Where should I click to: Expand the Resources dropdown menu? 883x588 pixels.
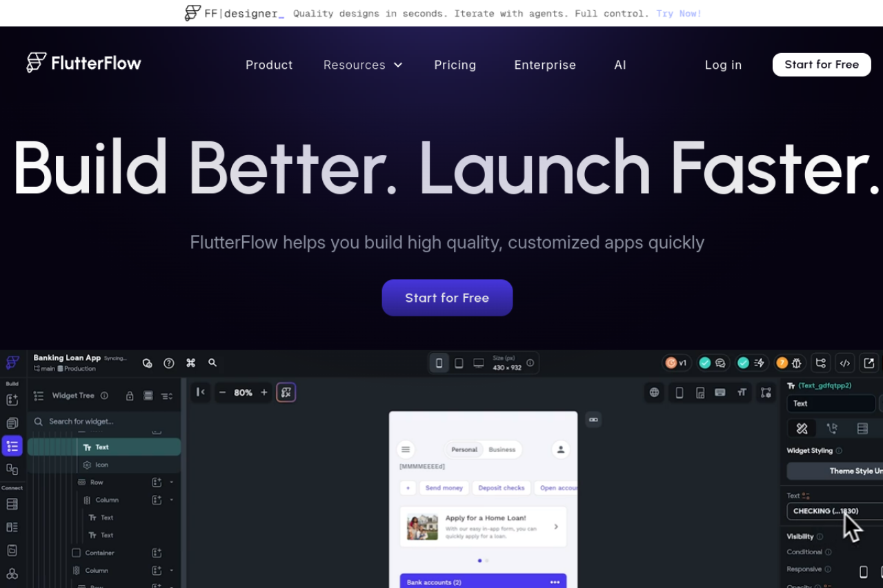pyautogui.click(x=363, y=65)
